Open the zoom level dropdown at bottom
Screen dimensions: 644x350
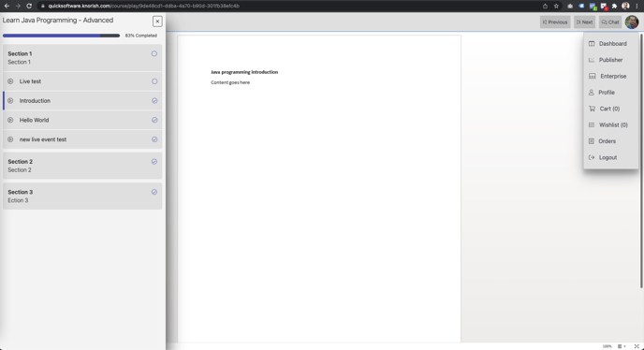click(x=622, y=346)
